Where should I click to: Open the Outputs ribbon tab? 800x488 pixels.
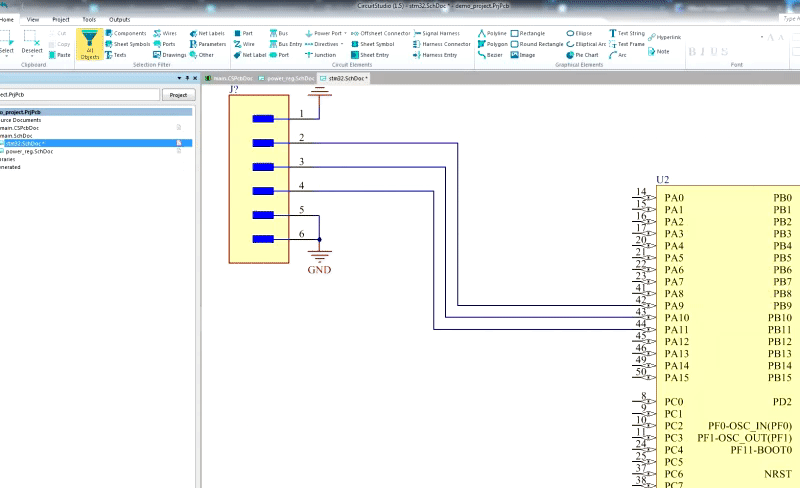pos(119,19)
